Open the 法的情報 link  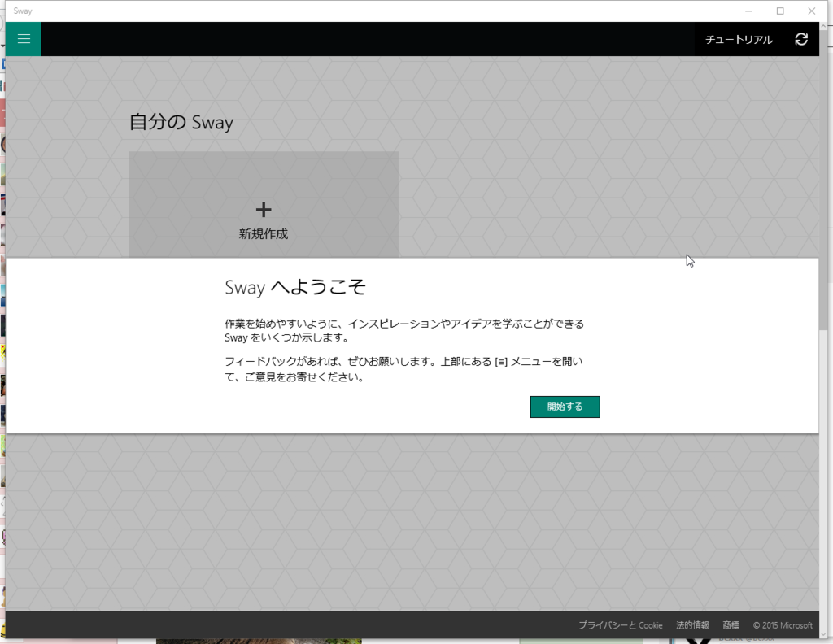coord(692,625)
